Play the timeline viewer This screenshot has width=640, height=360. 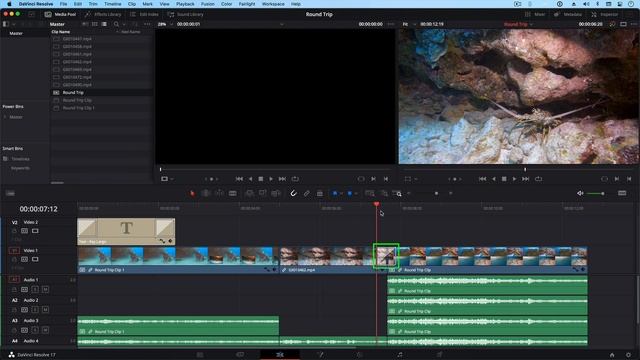pyautogui.click(x=514, y=179)
